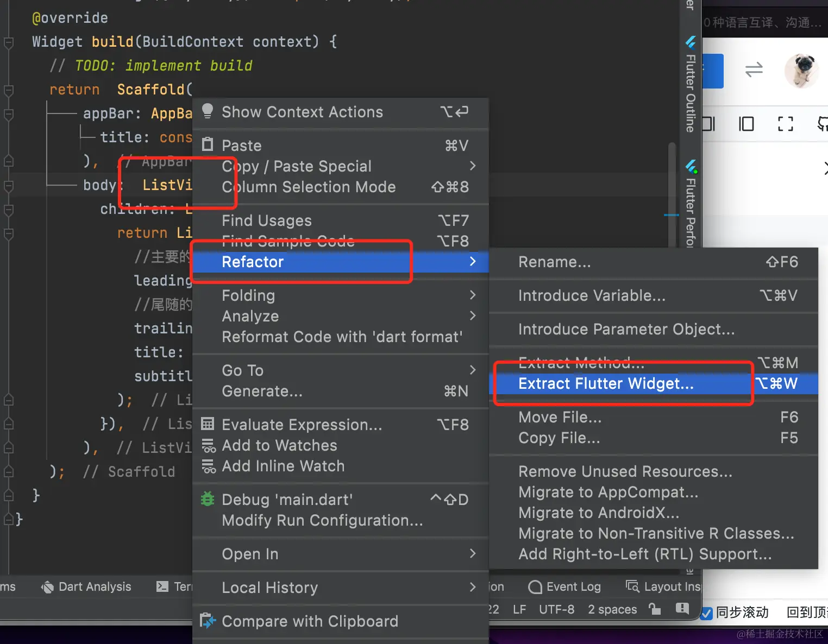Choose Find Sample Code
The width and height of the screenshot is (828, 644).
[x=341, y=241]
